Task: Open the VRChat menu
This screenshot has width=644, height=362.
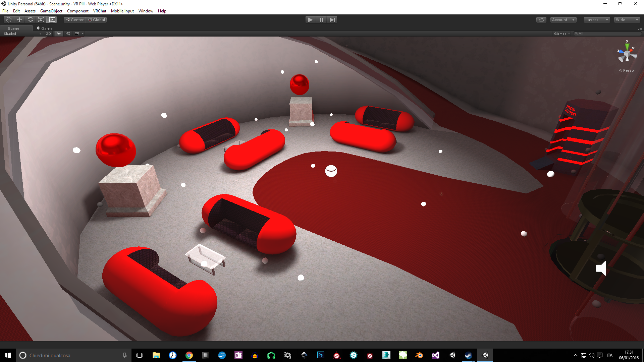Action: (x=100, y=11)
